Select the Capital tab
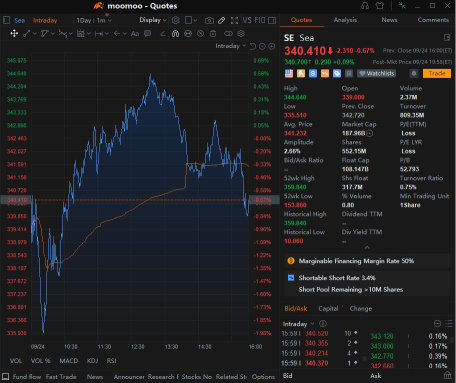Image resolution: width=456 pixels, height=383 pixels. point(328,308)
